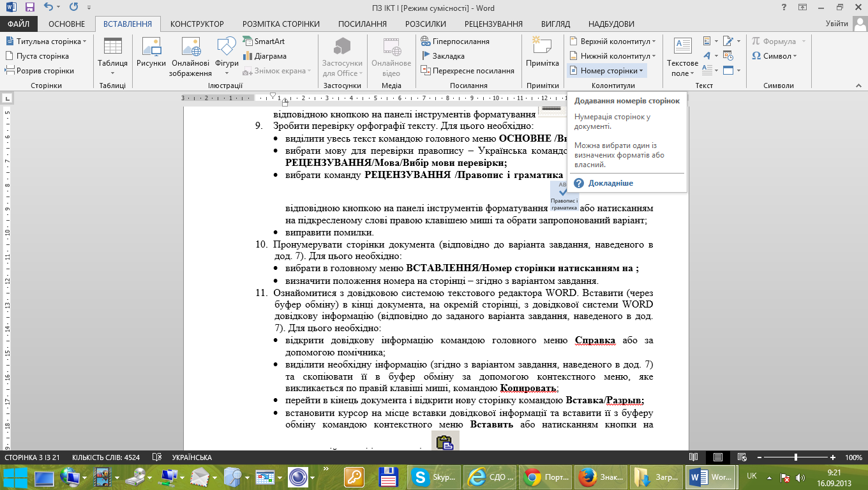Image resolution: width=868 pixels, height=490 pixels.
Task: Switch to the ВИГЛЯД tab
Action: [x=556, y=24]
